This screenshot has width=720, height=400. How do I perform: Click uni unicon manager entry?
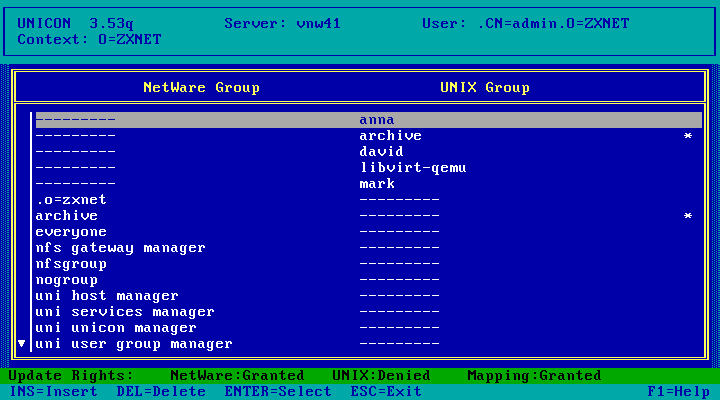pos(115,328)
